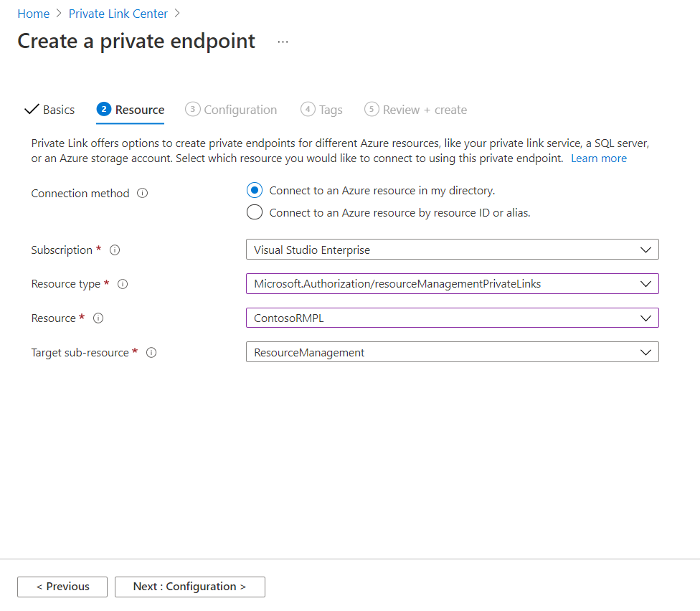The image size is (700, 611).
Task: Select Connect to resource in my directory
Action: [x=254, y=191]
